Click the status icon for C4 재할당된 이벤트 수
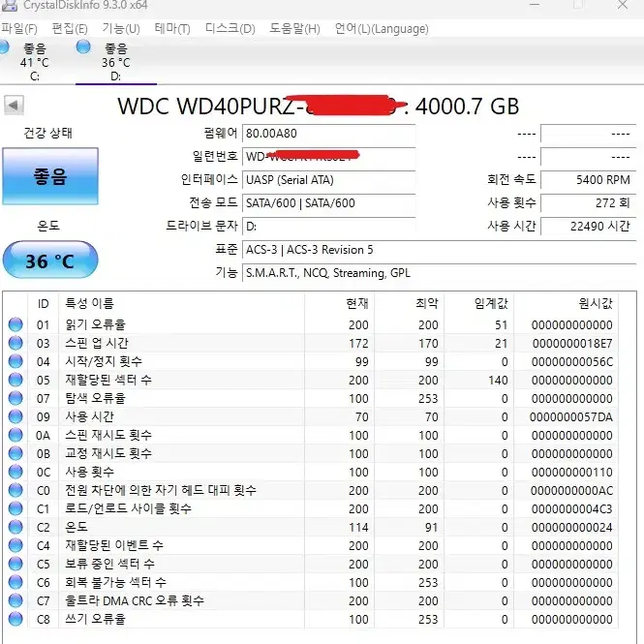The width and height of the screenshot is (644, 644). coord(15,545)
